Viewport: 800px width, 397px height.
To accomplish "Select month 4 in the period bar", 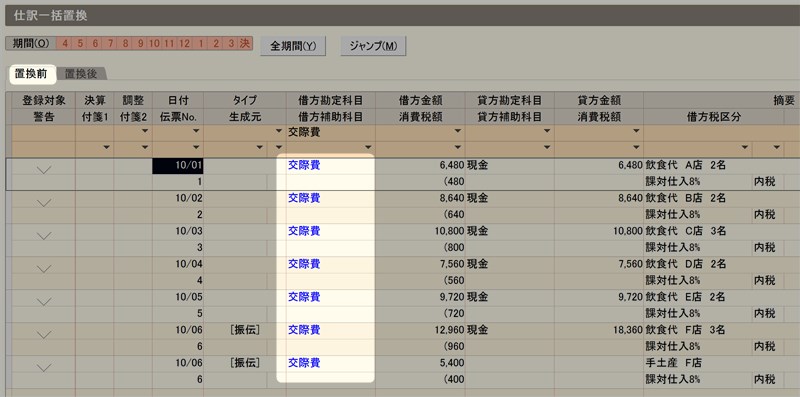I will point(65,43).
